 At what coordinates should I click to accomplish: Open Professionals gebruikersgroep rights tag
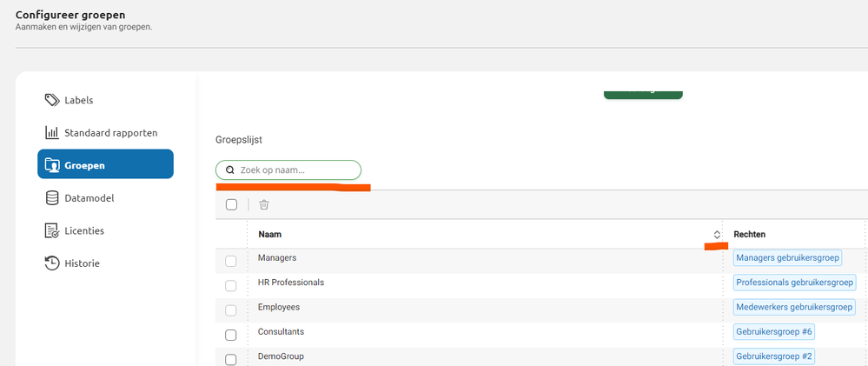point(795,283)
